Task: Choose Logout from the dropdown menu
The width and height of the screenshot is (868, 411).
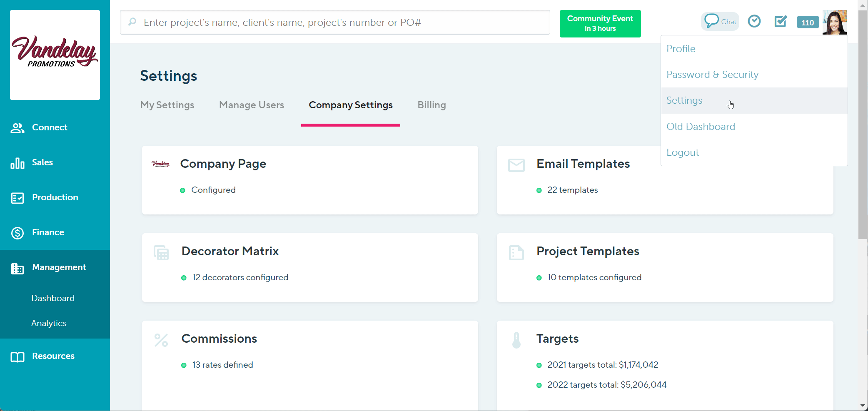Action: pos(683,152)
